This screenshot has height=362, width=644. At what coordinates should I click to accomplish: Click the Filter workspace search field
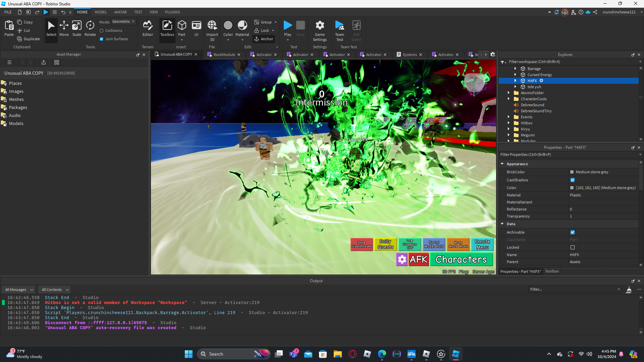(x=572, y=62)
